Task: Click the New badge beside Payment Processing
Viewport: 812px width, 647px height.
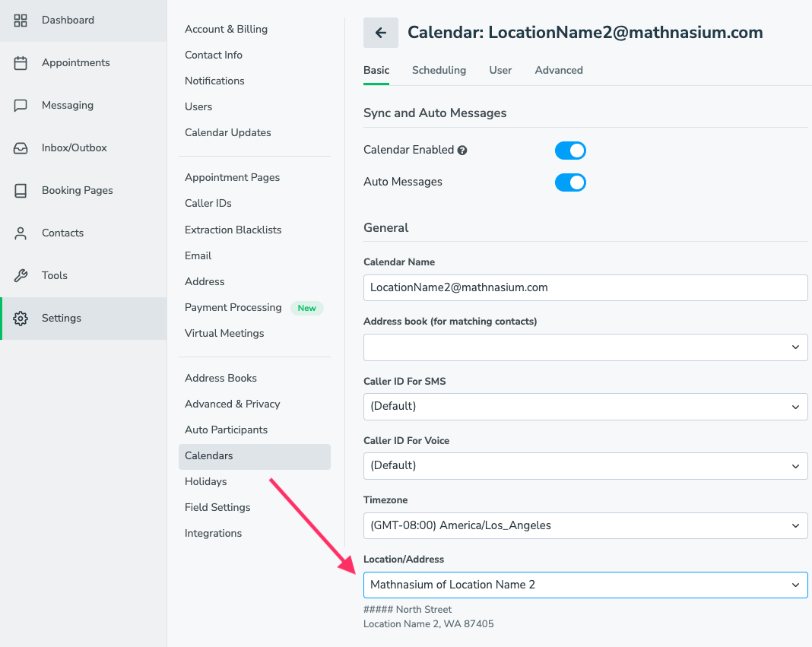Action: point(307,308)
